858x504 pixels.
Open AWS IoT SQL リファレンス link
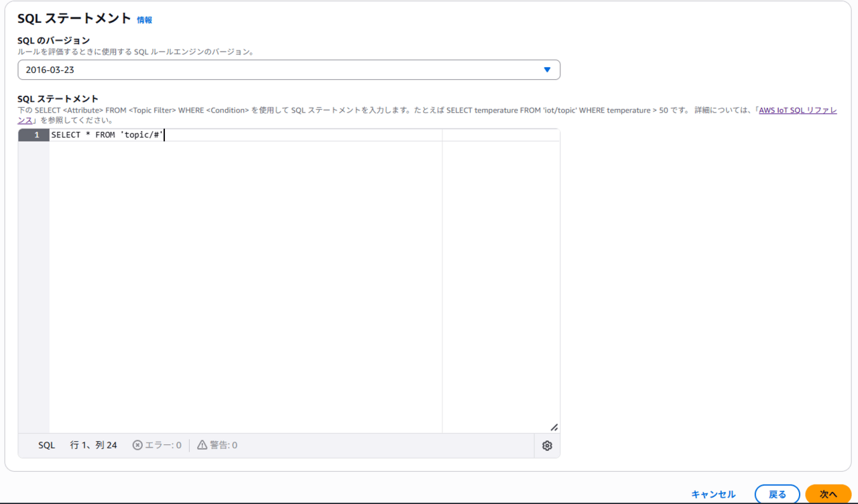point(797,111)
